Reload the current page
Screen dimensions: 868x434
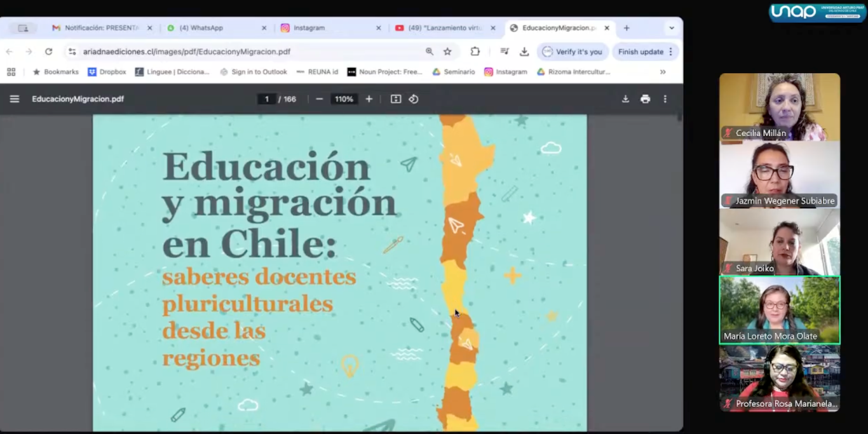(48, 51)
